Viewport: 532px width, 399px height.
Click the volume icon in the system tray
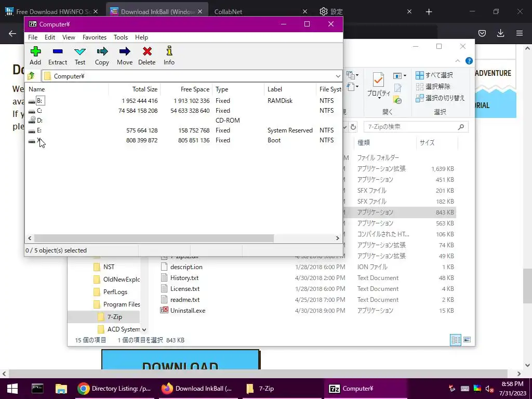pos(489,389)
